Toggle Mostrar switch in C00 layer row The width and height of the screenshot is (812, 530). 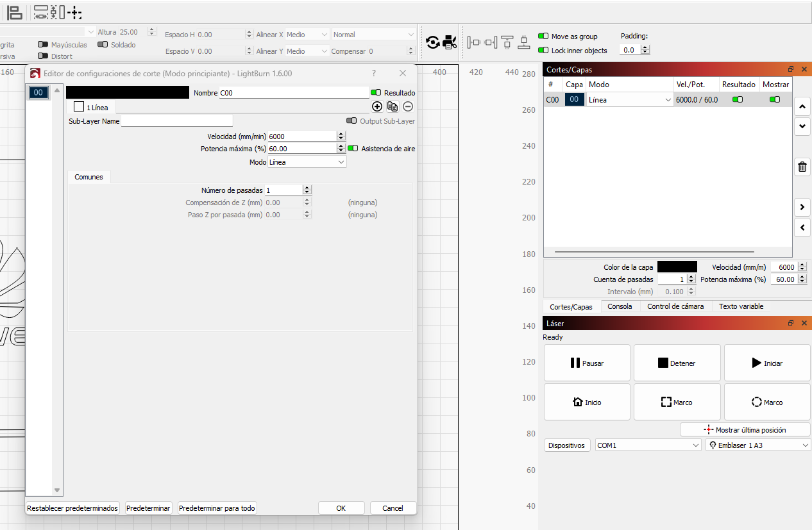[775, 99]
